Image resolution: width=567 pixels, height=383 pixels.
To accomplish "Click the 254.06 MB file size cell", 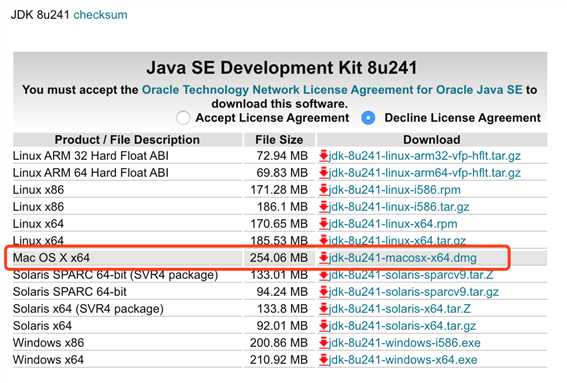I will [x=278, y=258].
